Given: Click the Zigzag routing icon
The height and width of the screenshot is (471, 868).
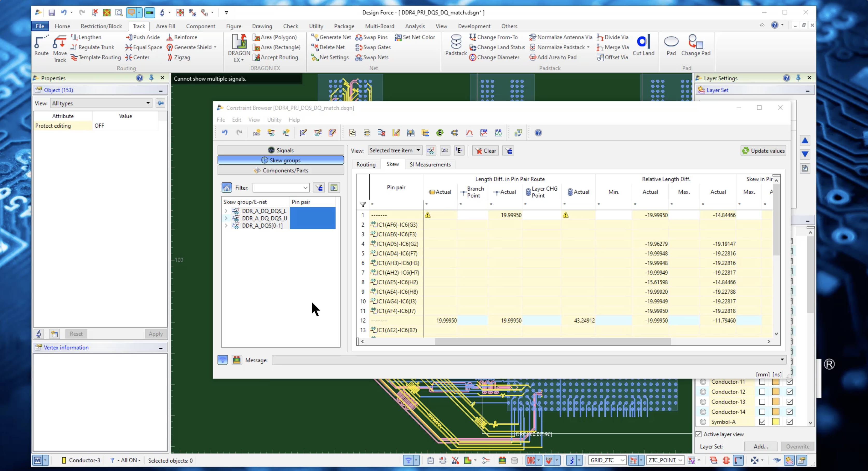Looking at the screenshot, I should point(170,57).
